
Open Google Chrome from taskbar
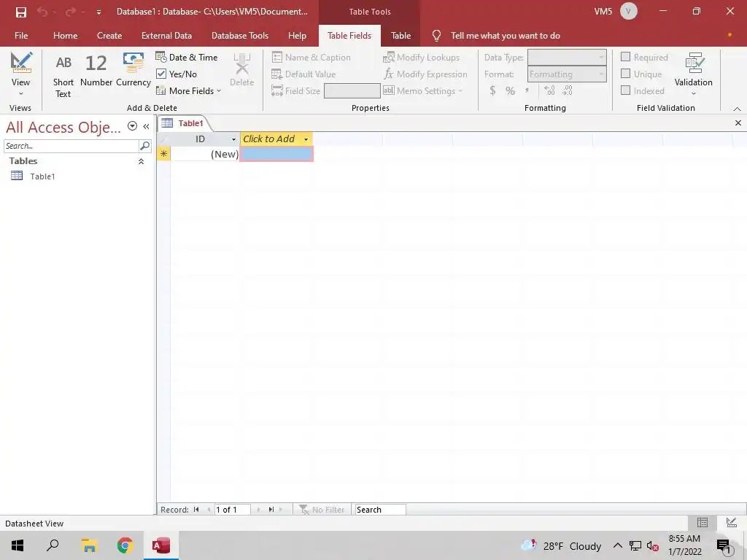[125, 545]
